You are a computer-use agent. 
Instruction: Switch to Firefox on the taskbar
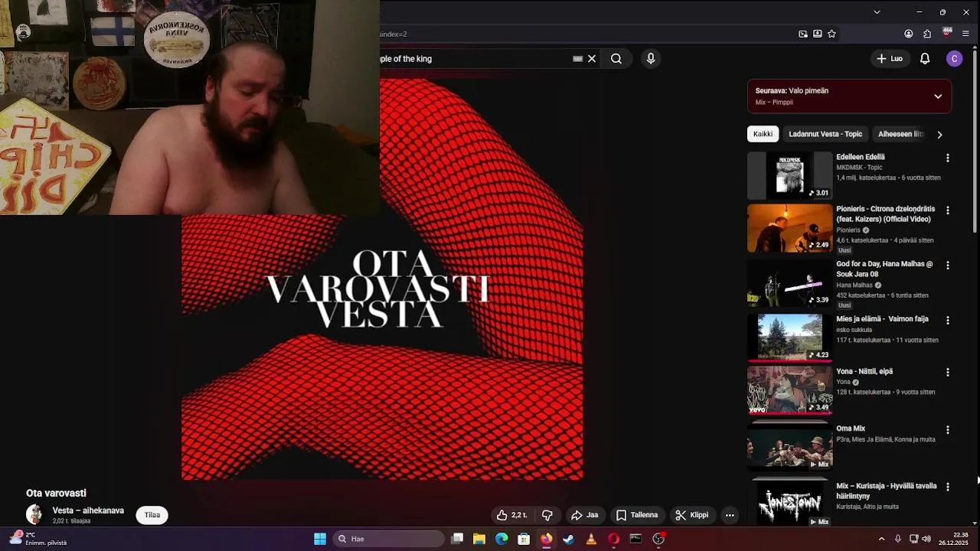[546, 539]
